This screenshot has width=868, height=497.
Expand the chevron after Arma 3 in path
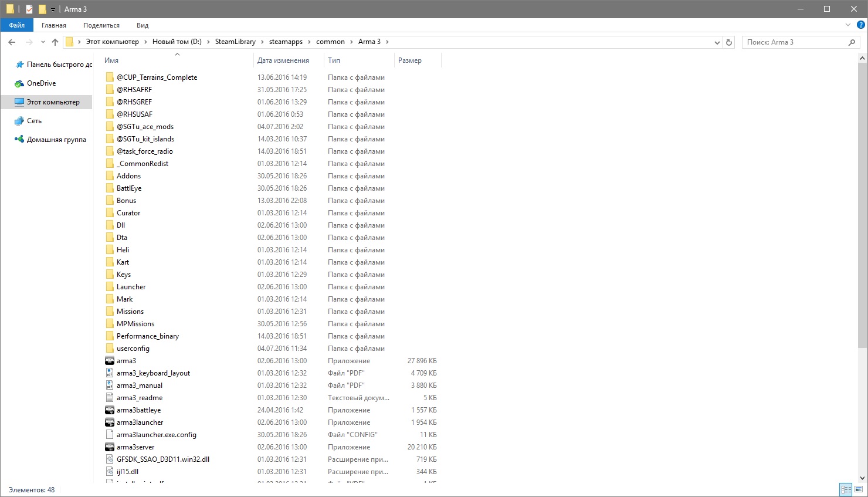tap(387, 42)
